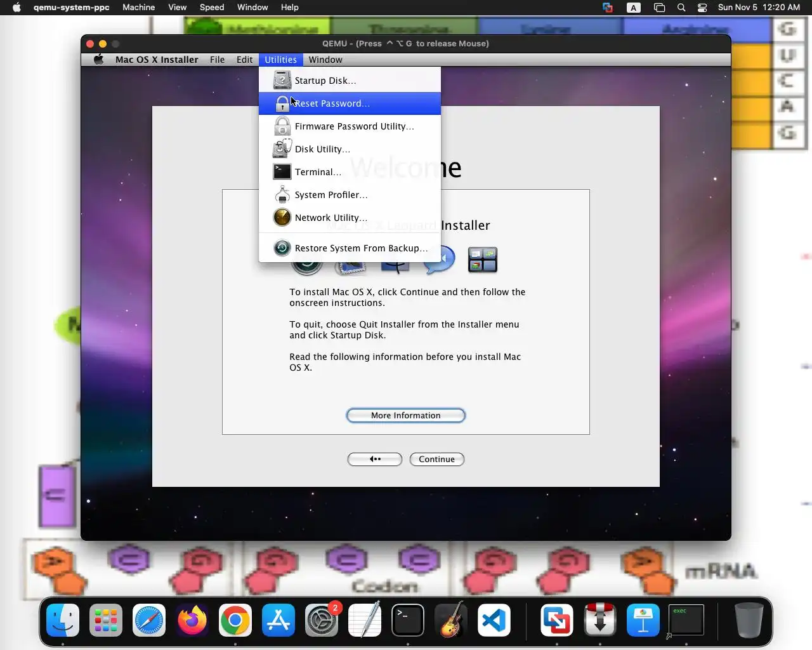812x650 pixels.
Task: Click the VMware Fusion menu bar status icon
Action: (x=608, y=8)
